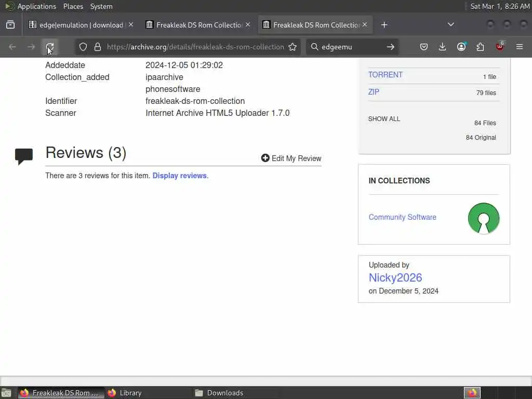Click the search magnifier icon
532x399 pixels.
(x=314, y=47)
